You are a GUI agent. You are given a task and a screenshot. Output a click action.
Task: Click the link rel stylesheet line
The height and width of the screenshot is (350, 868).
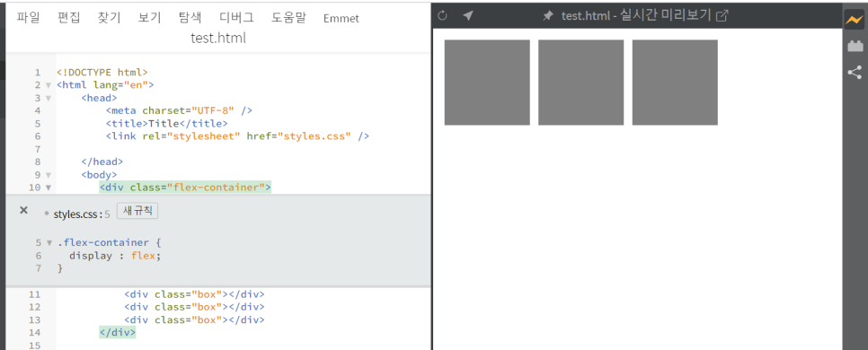click(x=237, y=136)
